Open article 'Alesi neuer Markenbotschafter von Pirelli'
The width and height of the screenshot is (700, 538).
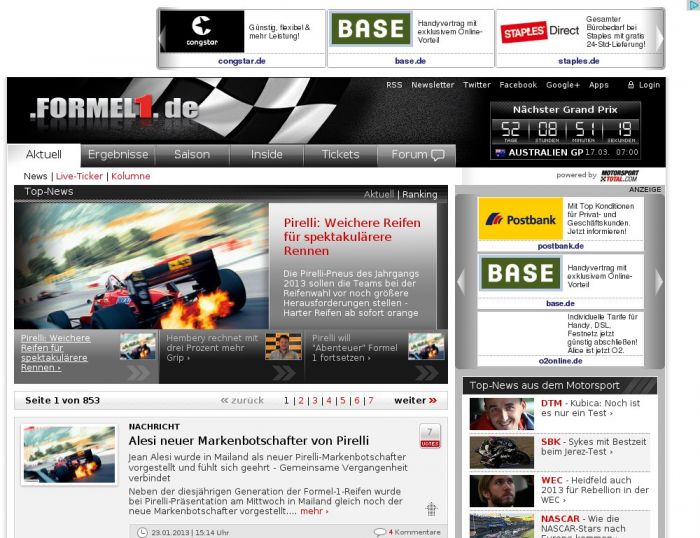click(249, 441)
